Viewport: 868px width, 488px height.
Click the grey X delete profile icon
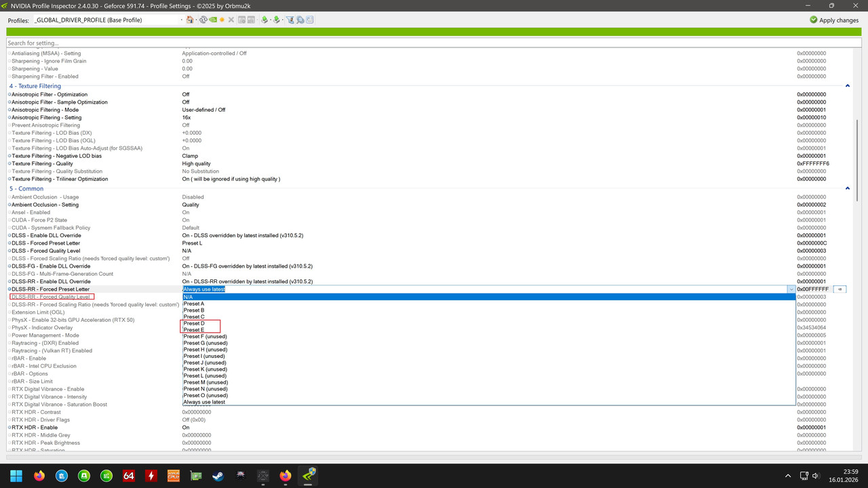[231, 20]
